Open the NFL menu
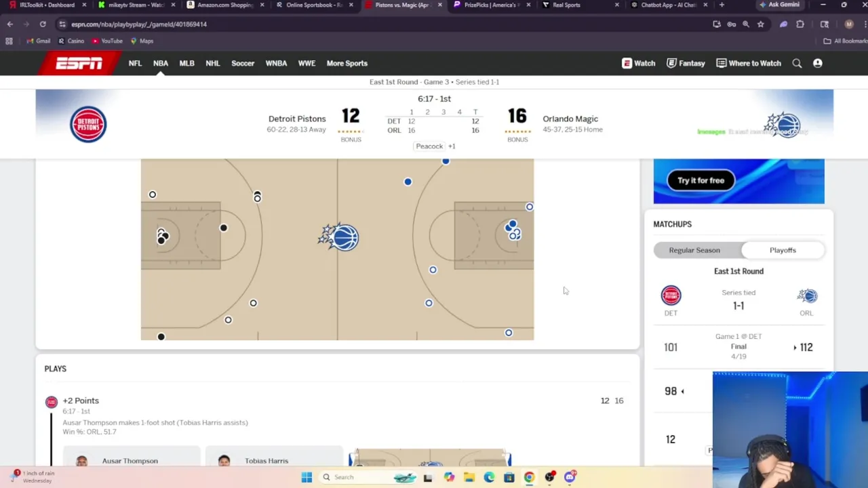The height and width of the screenshot is (488, 868). click(x=135, y=63)
